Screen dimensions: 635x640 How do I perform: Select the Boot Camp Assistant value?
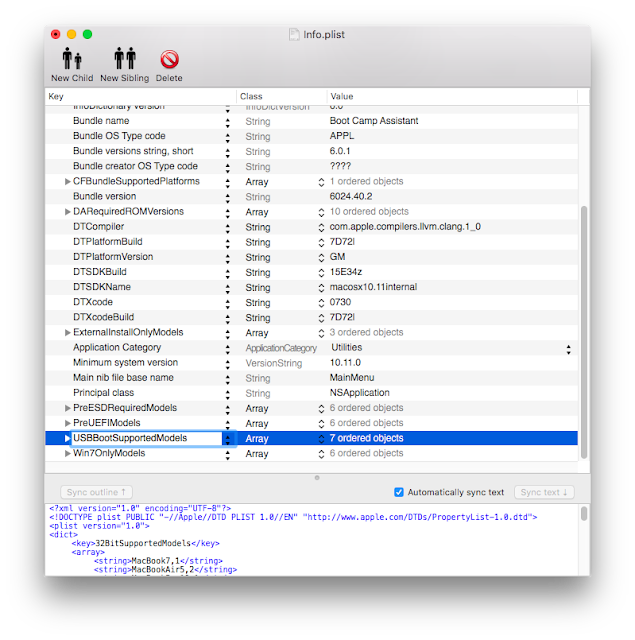pos(374,121)
